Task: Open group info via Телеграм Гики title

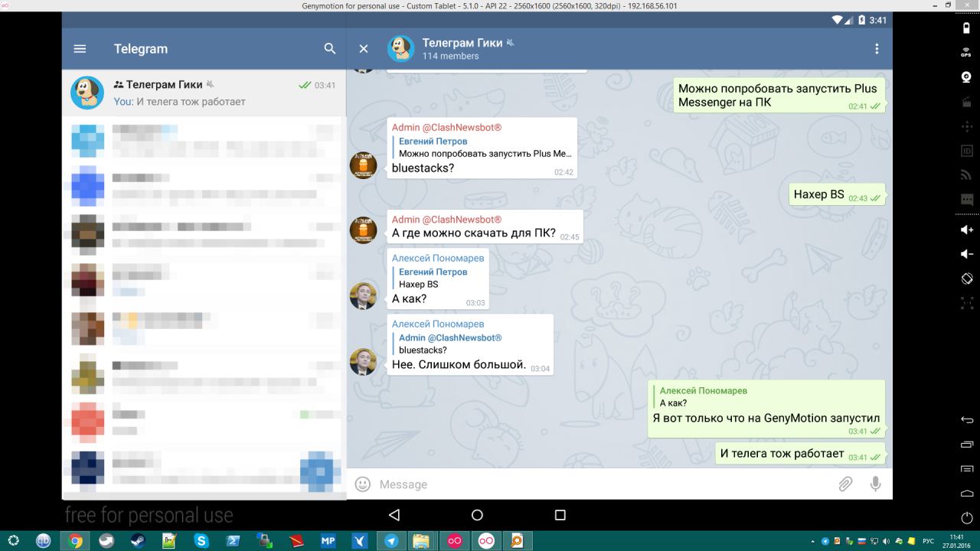Action: (462, 43)
